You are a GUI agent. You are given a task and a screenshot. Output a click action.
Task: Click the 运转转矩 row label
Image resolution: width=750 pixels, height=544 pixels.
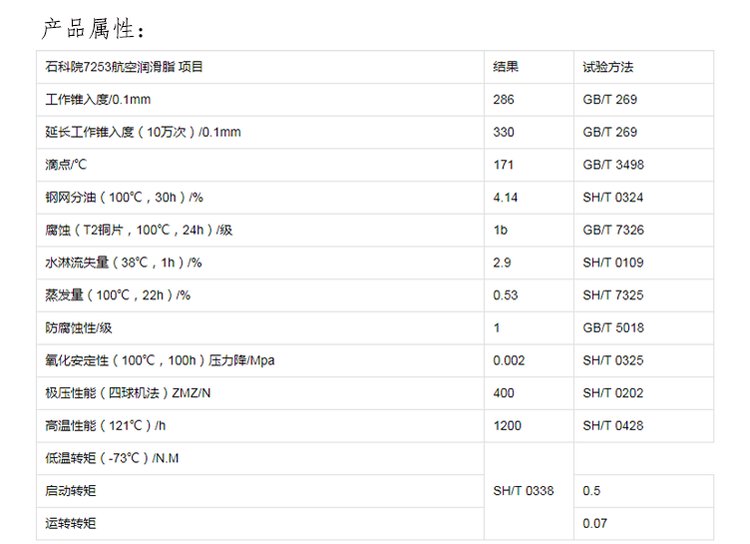(70, 523)
